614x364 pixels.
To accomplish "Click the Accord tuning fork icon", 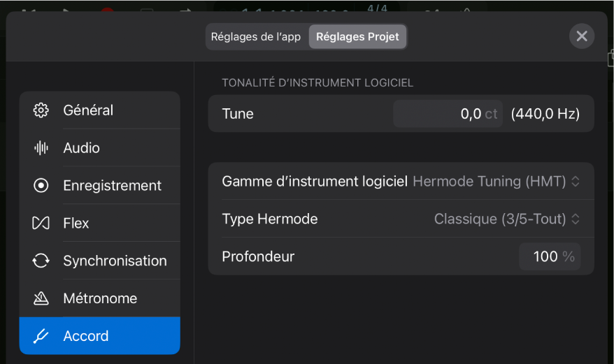I will pos(41,336).
